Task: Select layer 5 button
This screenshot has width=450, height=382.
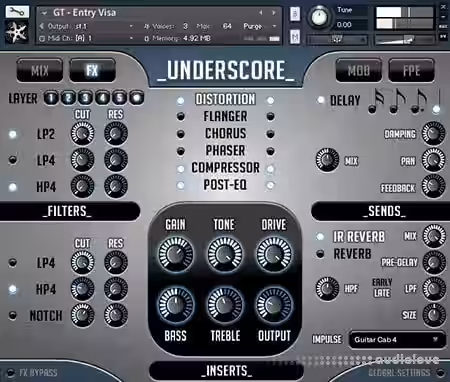Action: 119,98
